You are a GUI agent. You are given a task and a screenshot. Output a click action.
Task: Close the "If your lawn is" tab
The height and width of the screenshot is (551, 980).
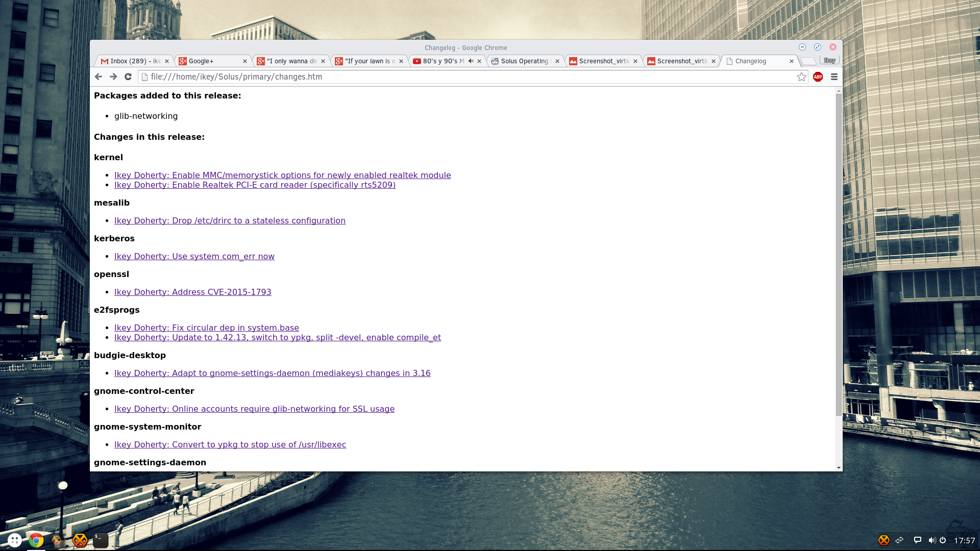click(401, 61)
